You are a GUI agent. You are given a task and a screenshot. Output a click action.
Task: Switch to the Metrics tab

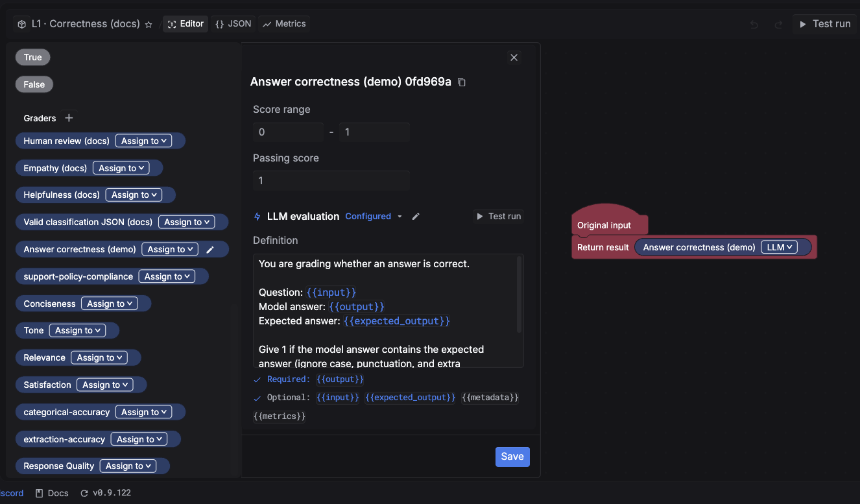tap(284, 24)
